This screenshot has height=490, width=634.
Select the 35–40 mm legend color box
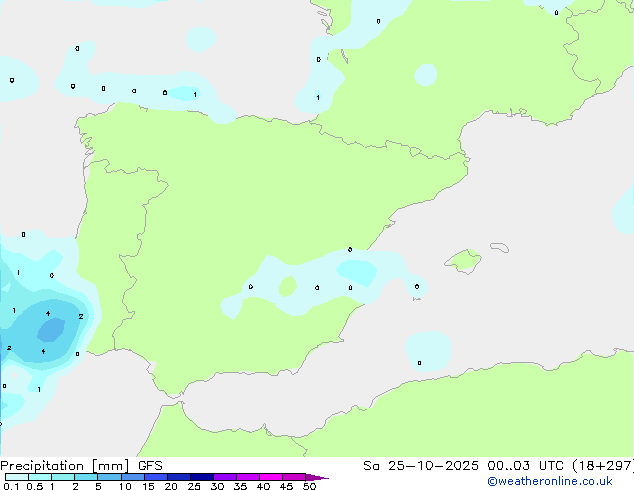248,477
